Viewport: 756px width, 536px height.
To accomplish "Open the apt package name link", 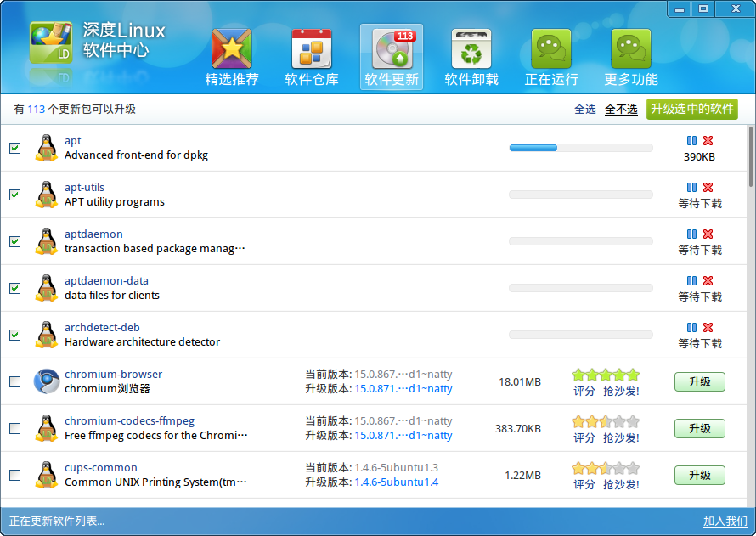I will (73, 141).
